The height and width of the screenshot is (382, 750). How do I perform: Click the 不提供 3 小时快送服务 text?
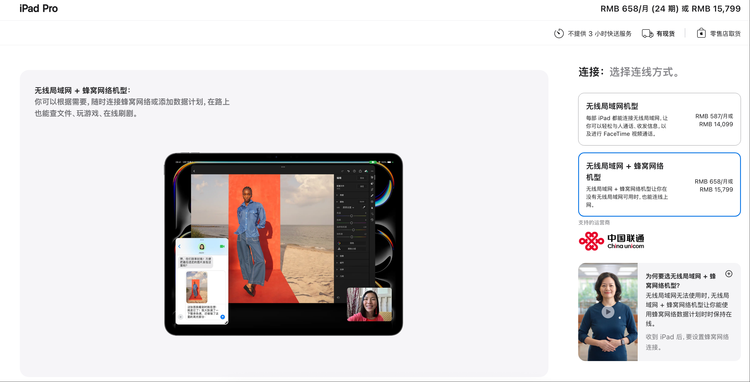point(600,34)
